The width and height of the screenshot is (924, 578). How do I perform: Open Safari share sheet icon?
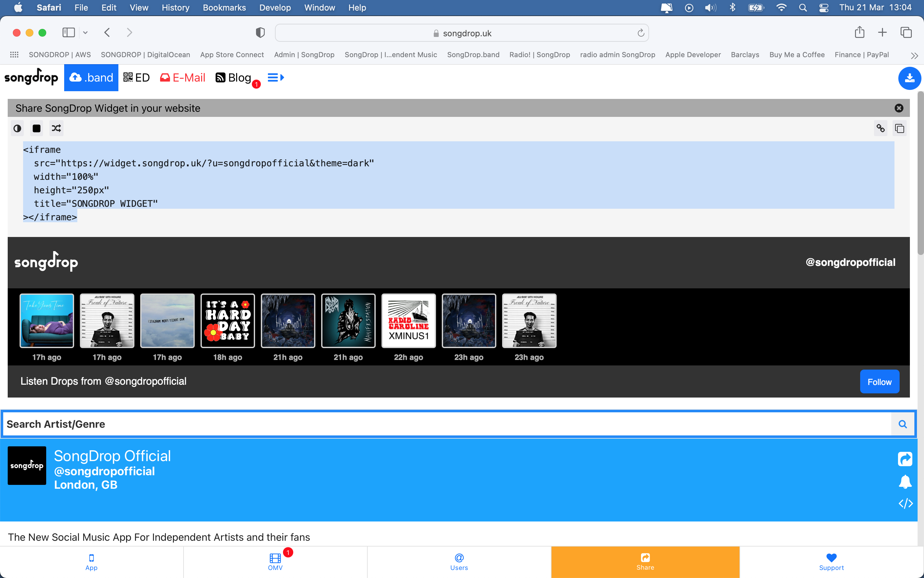point(860,32)
